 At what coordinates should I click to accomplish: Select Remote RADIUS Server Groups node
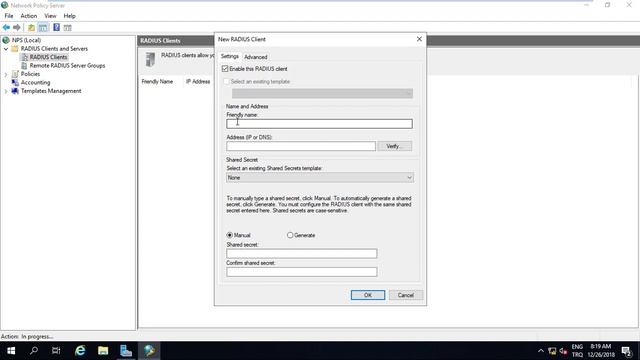tap(67, 65)
